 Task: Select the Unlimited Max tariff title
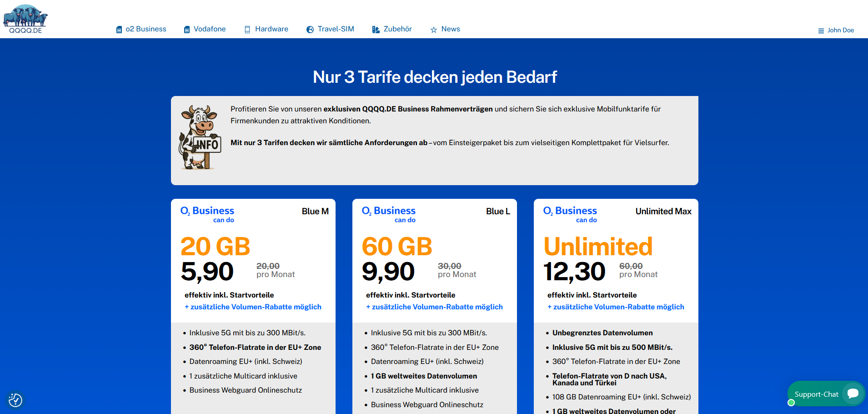coord(663,212)
